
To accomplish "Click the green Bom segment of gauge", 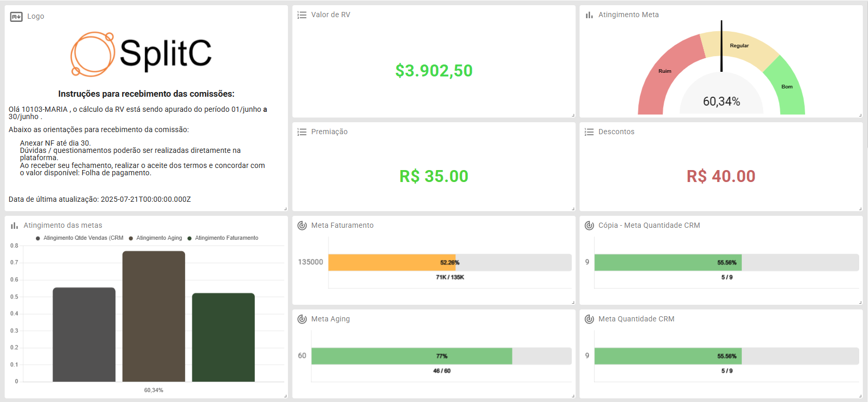I will tap(788, 88).
